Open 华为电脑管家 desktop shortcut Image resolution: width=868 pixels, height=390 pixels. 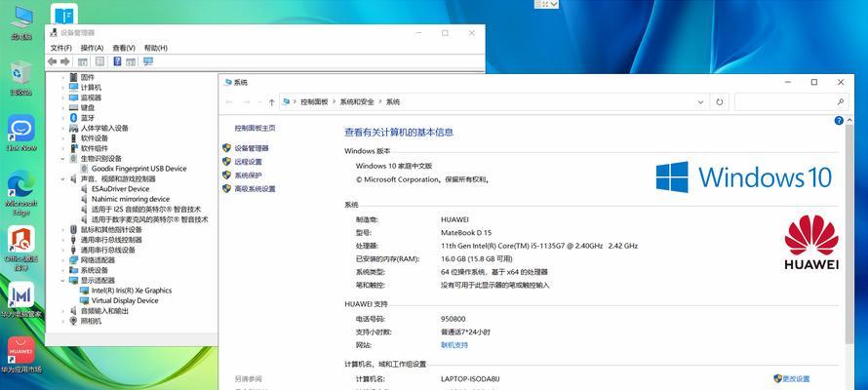pyautogui.click(x=21, y=300)
